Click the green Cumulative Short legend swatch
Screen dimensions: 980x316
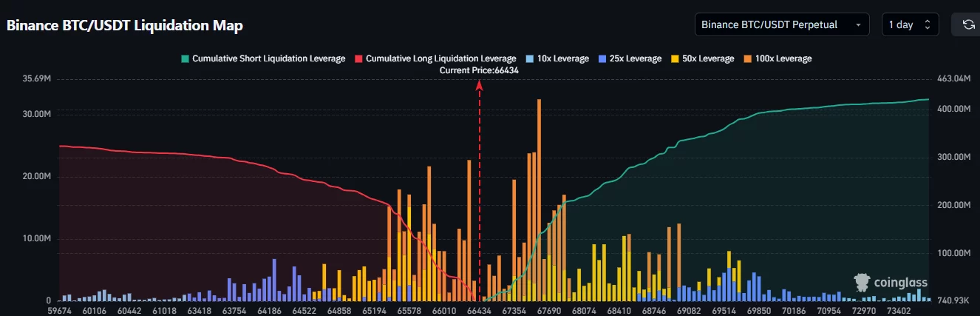pos(185,58)
